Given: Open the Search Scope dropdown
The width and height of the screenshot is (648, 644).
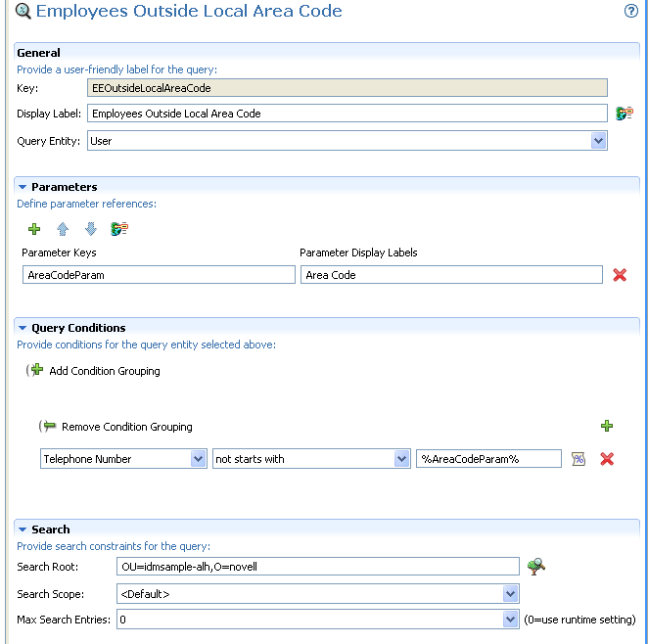Looking at the screenshot, I should (509, 594).
